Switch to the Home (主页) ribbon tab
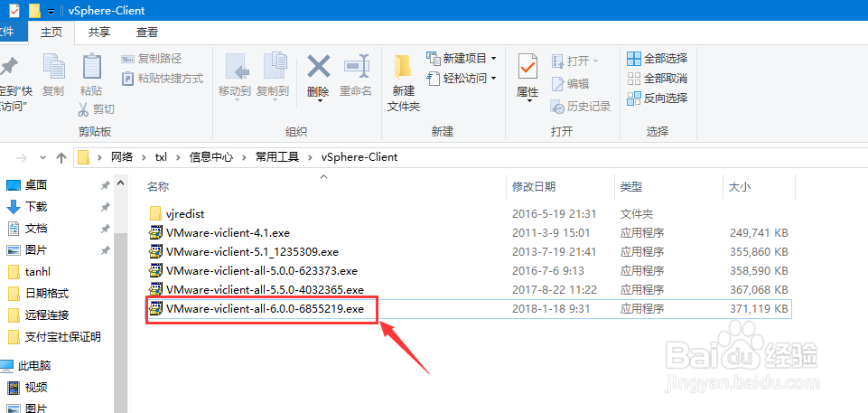The height and width of the screenshot is (413, 868). (51, 33)
